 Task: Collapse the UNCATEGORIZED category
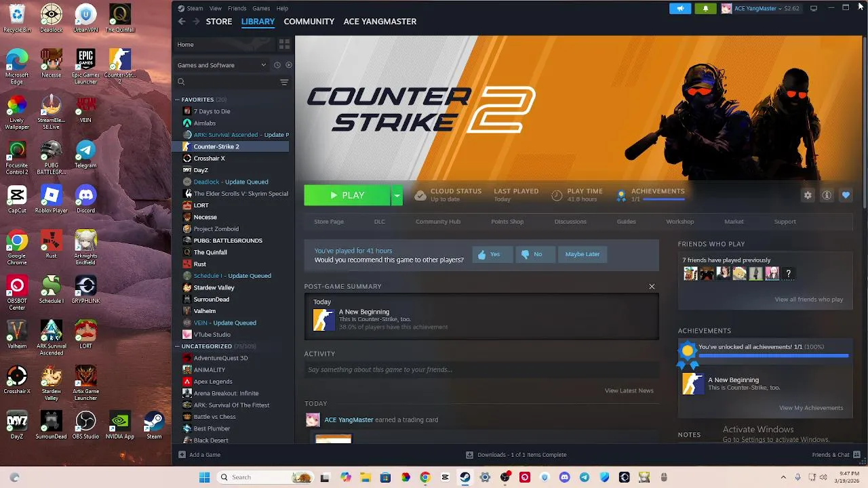coord(178,346)
